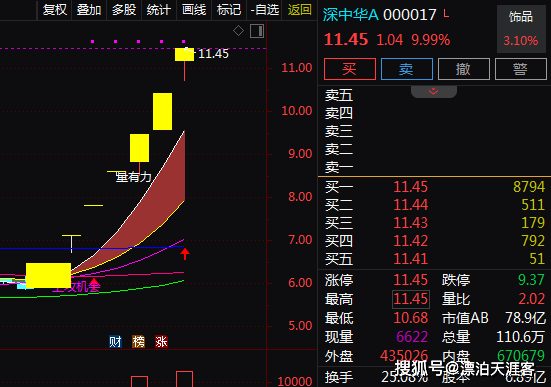Image resolution: width=551 pixels, height=387 pixels.
Task: Click the red L marker beside the code
Action: [446, 14]
